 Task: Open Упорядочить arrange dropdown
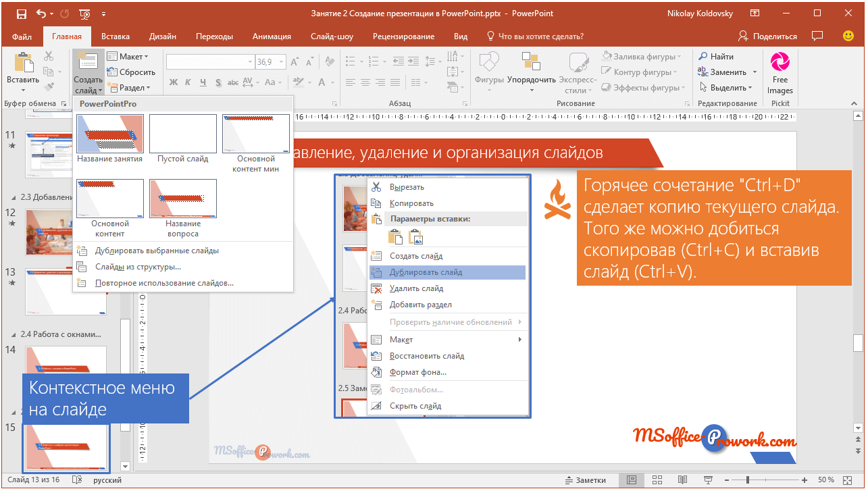532,74
